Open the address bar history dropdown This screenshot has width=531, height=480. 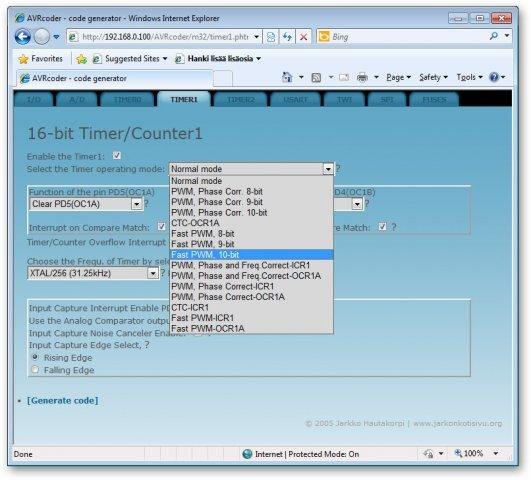(256, 37)
